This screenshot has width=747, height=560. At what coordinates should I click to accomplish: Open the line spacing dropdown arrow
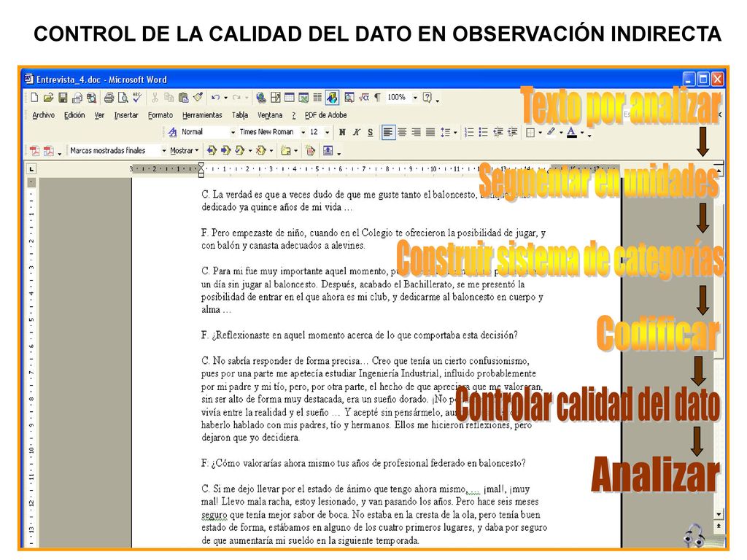[x=455, y=133]
